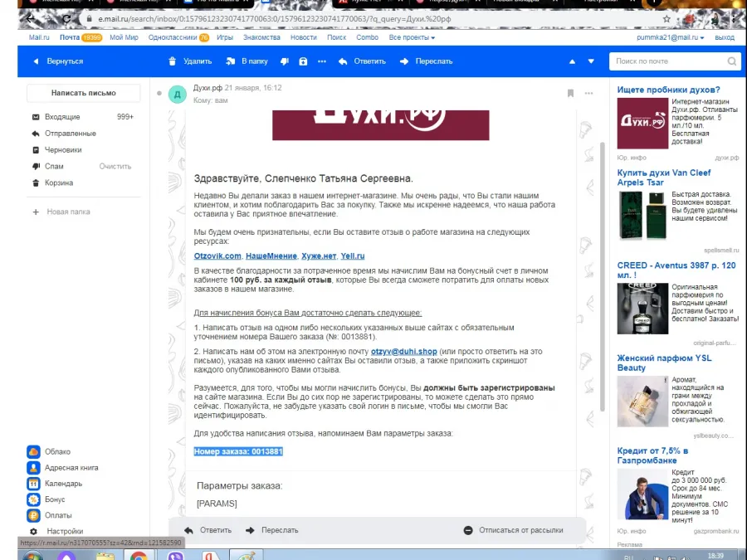Toggle unread dot beside sender avatar
This screenshot has width=747, height=560.
[x=159, y=93]
